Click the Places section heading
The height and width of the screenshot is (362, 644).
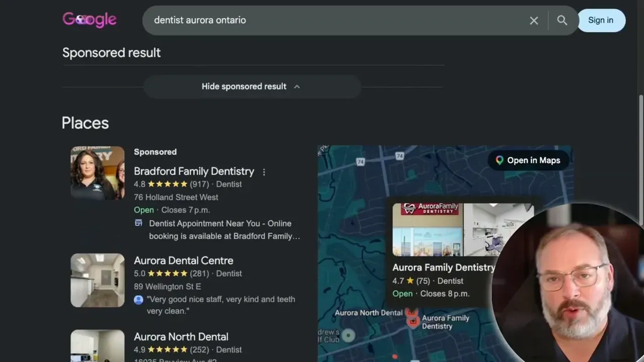85,123
